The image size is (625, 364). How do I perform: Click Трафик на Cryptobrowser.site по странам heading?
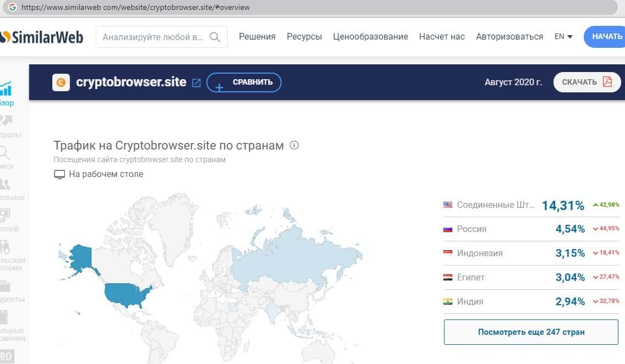[x=168, y=145]
